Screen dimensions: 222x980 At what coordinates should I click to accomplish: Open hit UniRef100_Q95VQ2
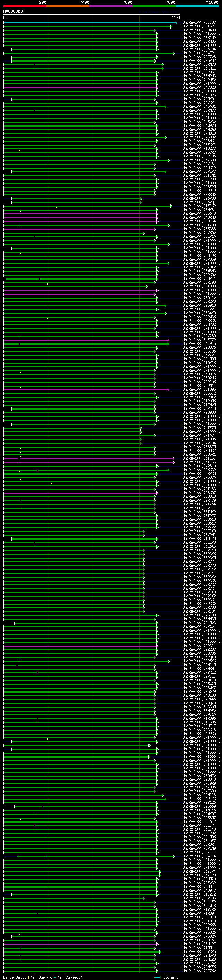pos(199,60)
